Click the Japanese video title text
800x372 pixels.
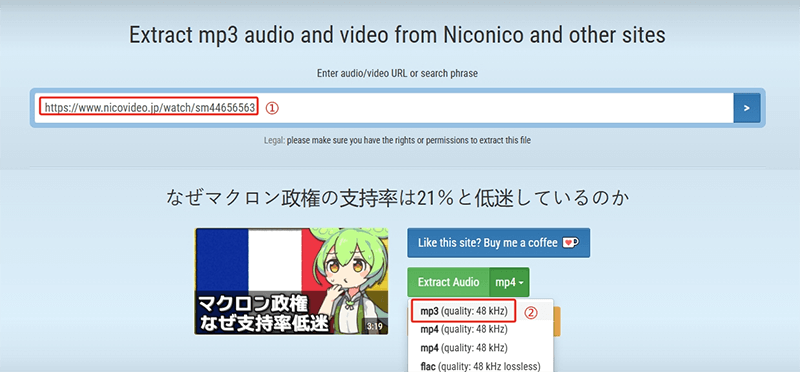[x=397, y=199]
